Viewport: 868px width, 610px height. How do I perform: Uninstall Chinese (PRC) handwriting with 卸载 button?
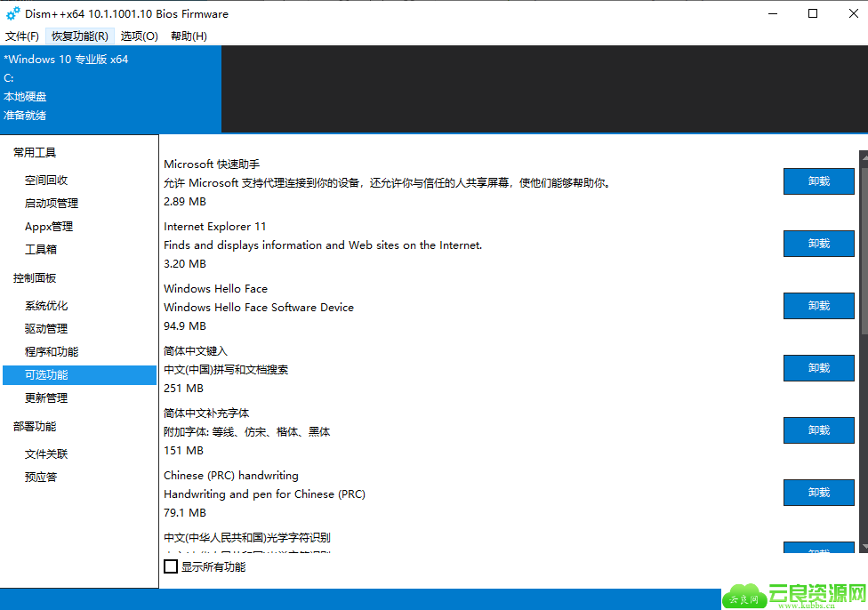pyautogui.click(x=819, y=493)
